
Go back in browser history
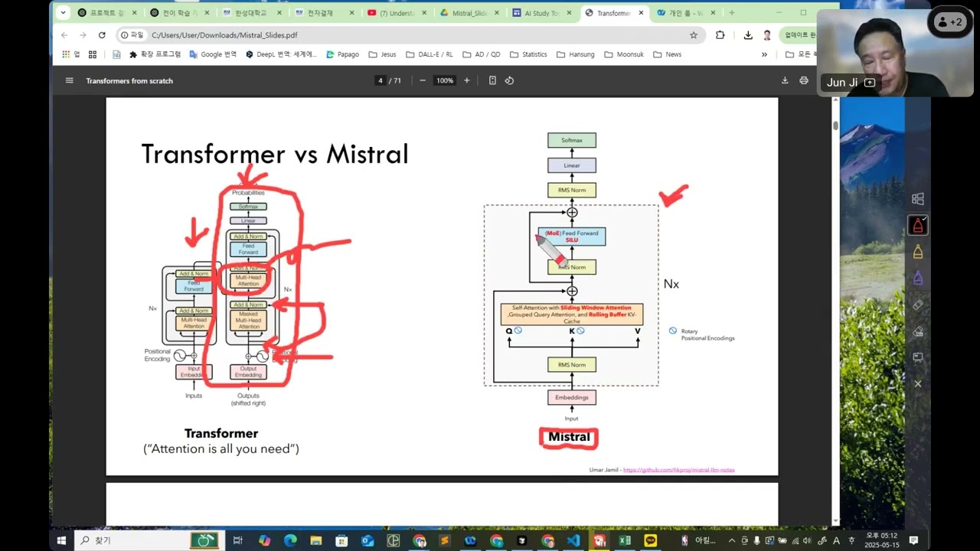coord(64,35)
